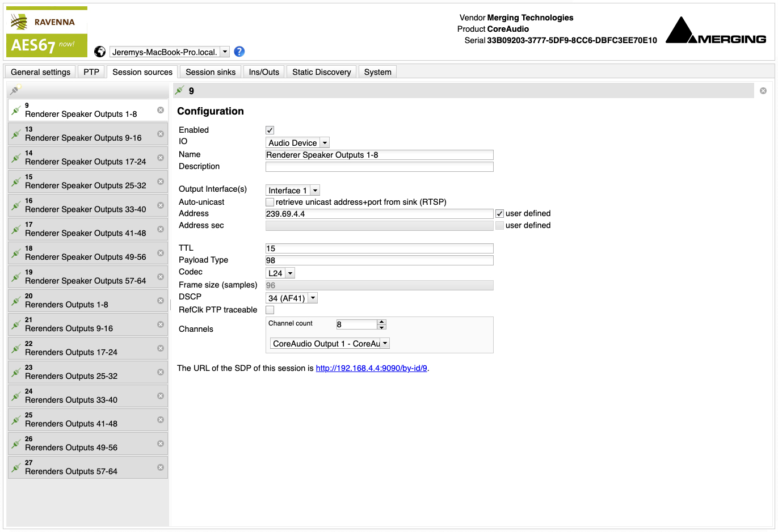Open the DSCP 34 (AF41) dropdown
Viewport: 778px width, 532px height.
pos(292,298)
